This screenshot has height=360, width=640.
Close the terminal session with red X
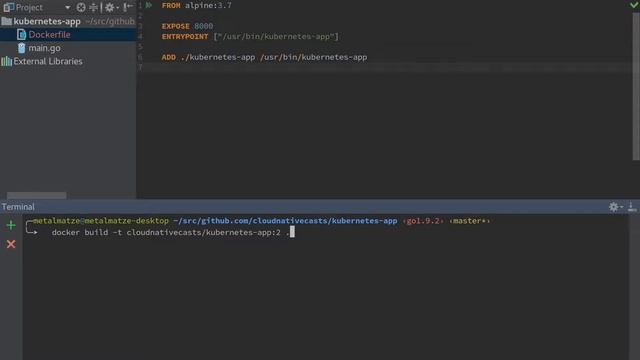point(11,244)
